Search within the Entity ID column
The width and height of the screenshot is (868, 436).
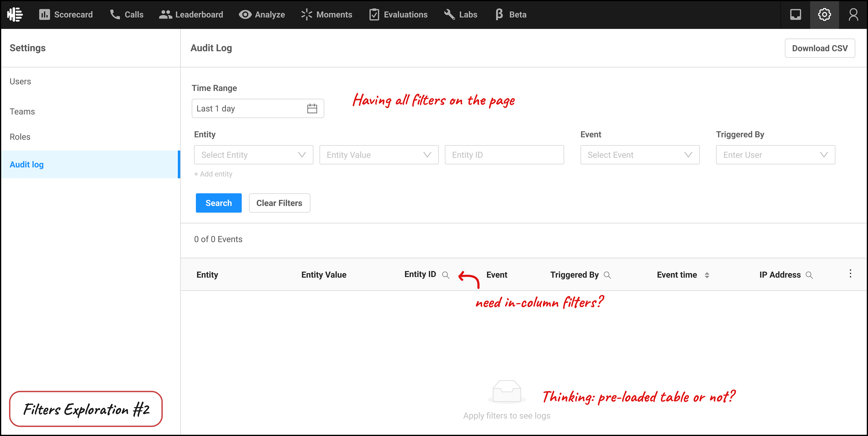click(446, 275)
